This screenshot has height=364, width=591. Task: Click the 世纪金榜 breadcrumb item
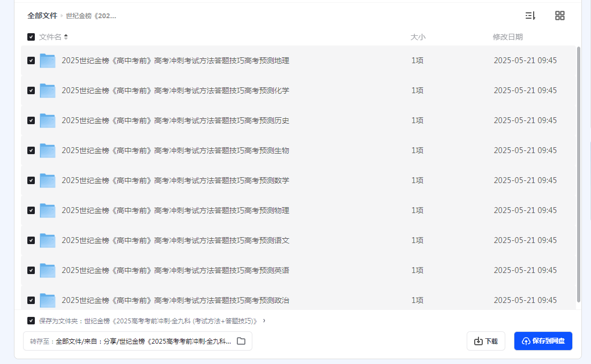tap(91, 16)
